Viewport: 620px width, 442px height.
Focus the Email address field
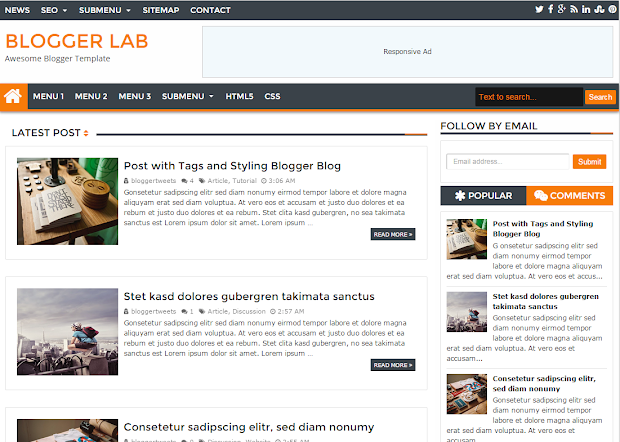(508, 162)
